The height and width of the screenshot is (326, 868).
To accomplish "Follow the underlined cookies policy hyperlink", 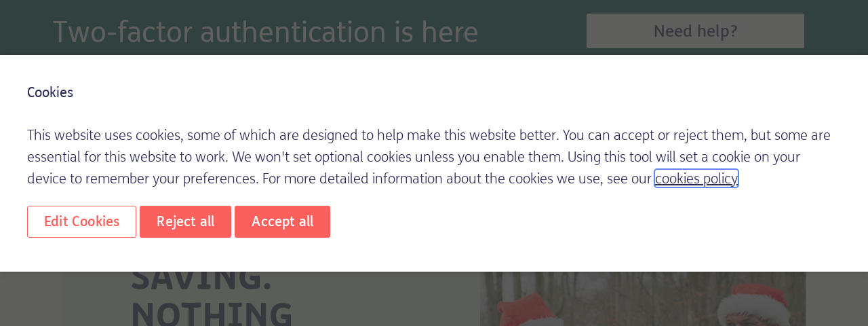I will click(696, 179).
